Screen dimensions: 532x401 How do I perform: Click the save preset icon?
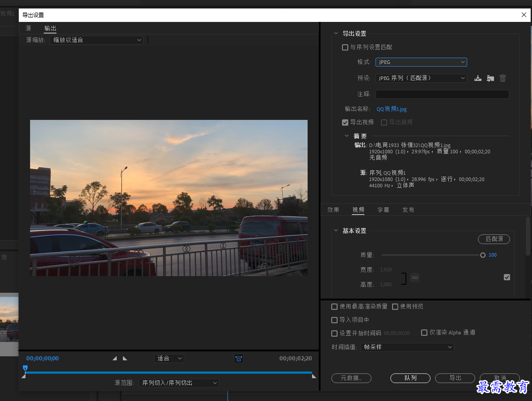478,78
